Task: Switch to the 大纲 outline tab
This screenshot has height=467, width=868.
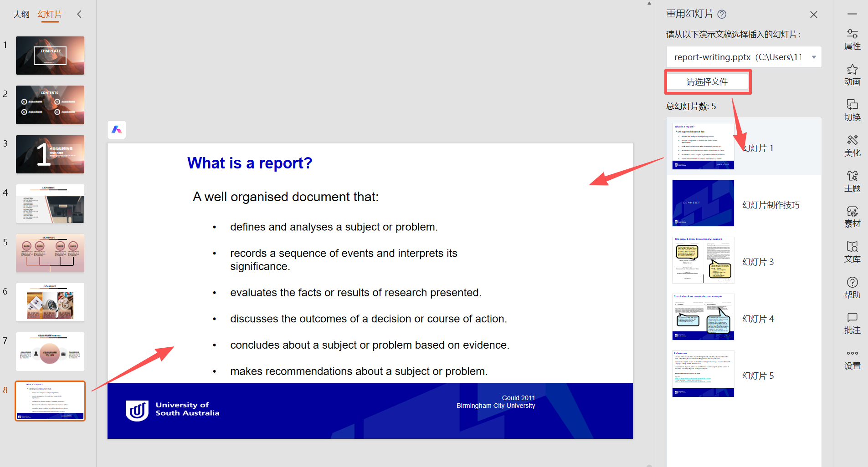Action: [21, 15]
